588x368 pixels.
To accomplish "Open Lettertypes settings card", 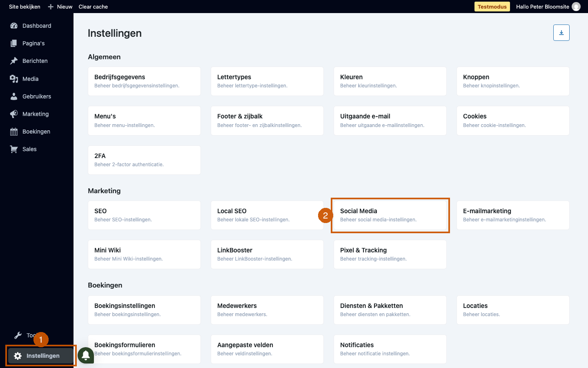I will (x=267, y=81).
